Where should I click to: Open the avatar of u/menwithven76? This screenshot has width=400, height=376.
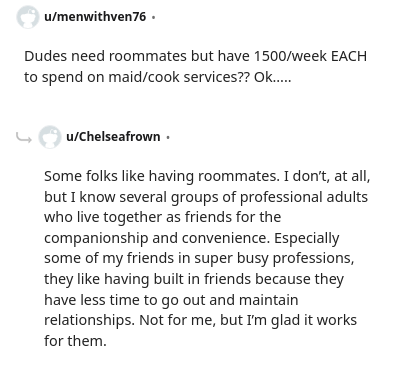(28, 17)
